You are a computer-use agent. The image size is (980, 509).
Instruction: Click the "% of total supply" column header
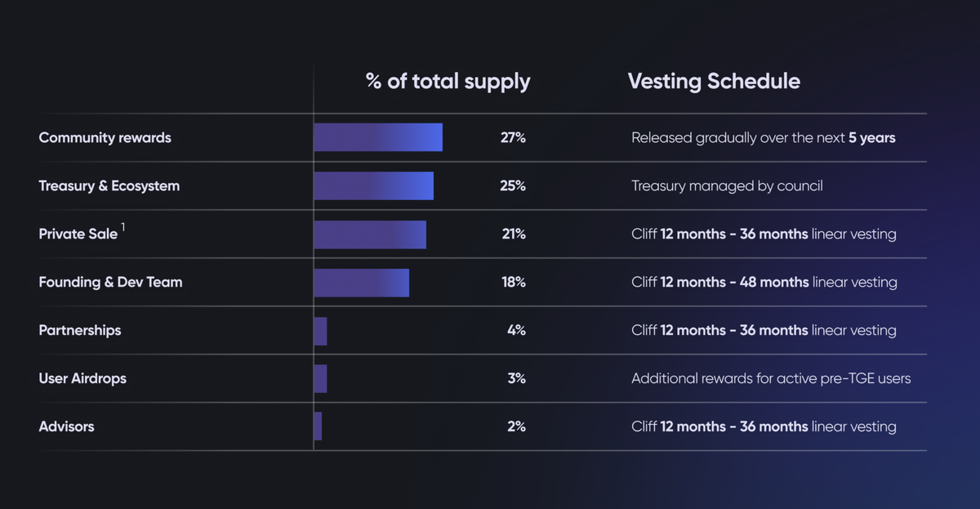[448, 81]
